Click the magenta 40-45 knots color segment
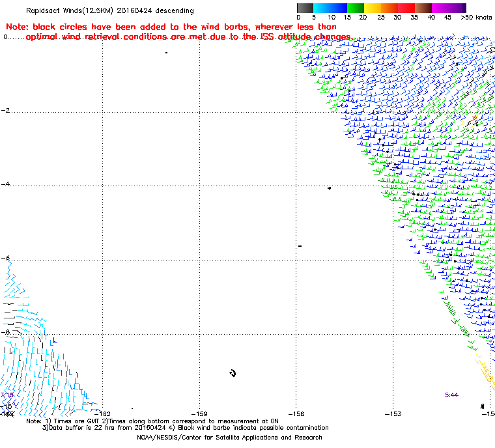This screenshot has height=448, width=495. click(441, 8)
